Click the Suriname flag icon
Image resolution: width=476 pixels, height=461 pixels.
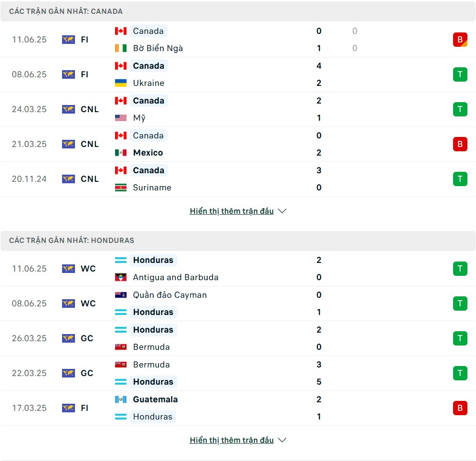[120, 188]
